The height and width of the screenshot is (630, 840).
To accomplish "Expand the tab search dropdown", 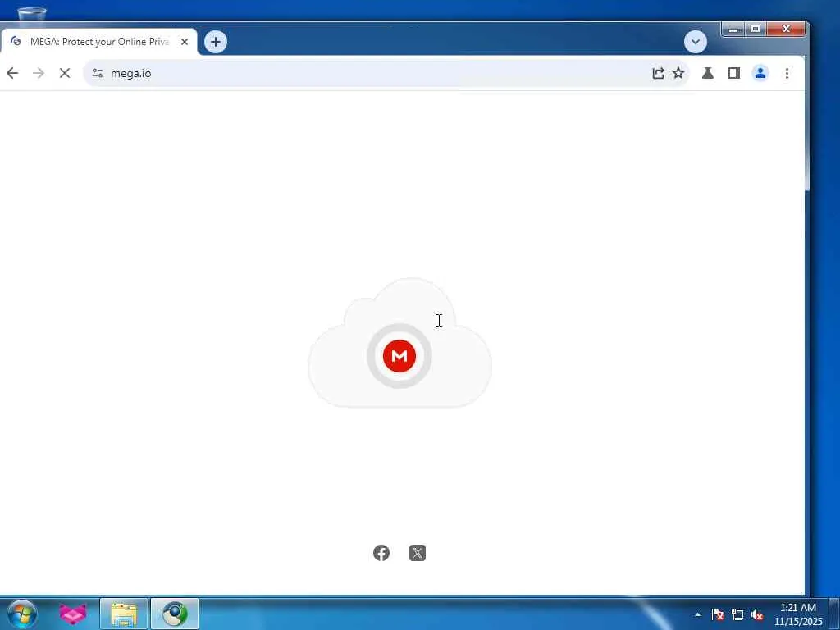I will [x=696, y=42].
